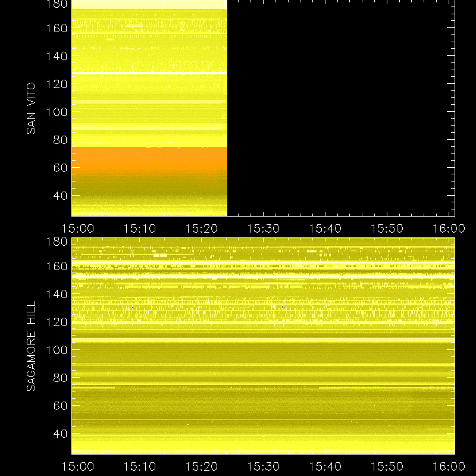The image size is (476, 476).
Task: Click the SAGAMORE HILL axis label
Action: pos(31,346)
